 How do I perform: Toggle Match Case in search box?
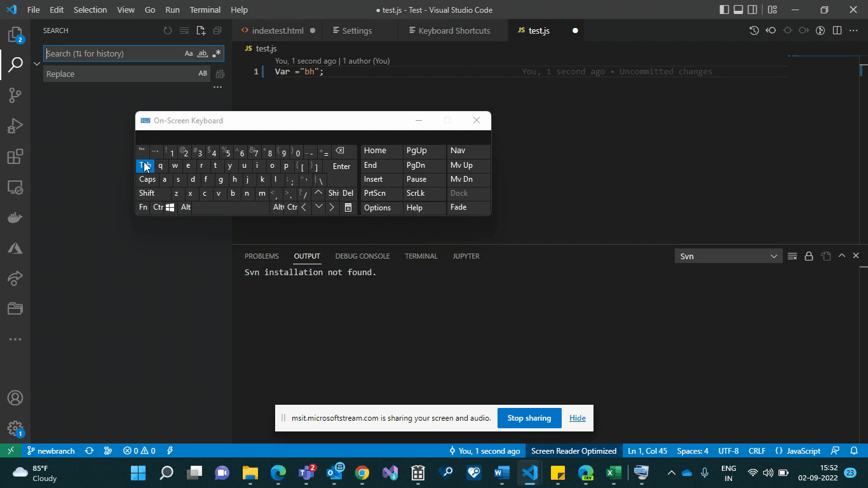[x=188, y=53]
